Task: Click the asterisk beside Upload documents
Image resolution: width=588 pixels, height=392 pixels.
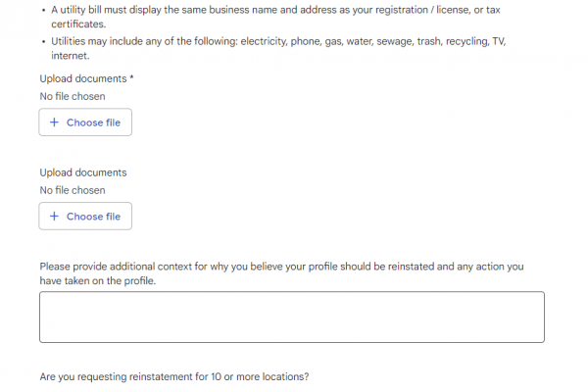Action: 131,77
